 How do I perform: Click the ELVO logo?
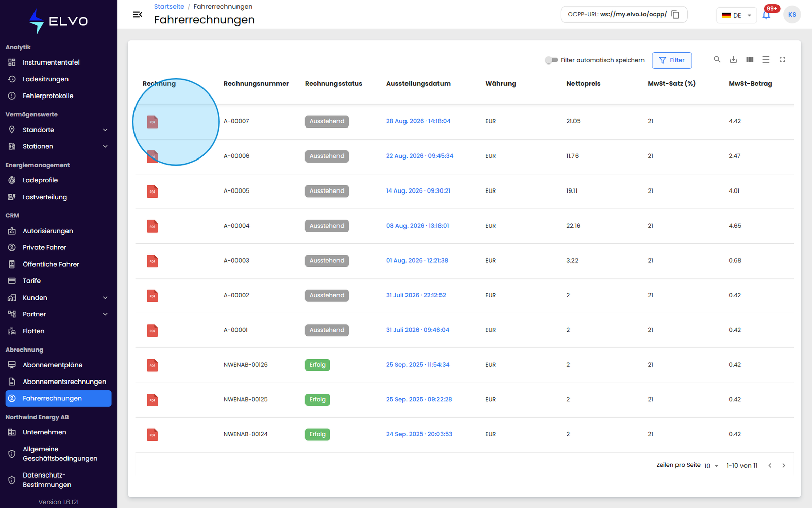pos(58,21)
